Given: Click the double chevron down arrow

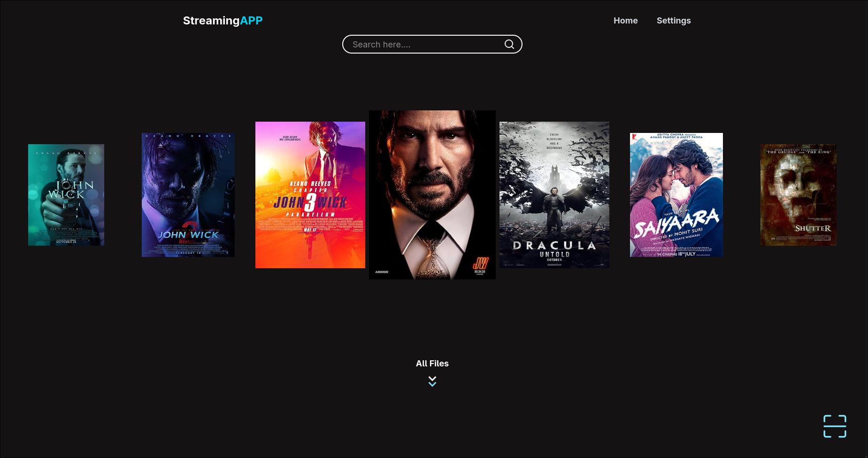Looking at the screenshot, I should 432,381.
